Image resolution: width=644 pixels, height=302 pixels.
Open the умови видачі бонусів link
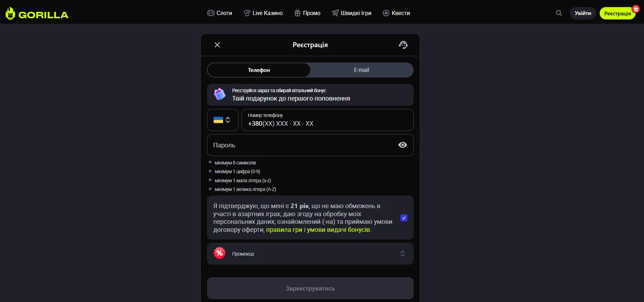338,230
